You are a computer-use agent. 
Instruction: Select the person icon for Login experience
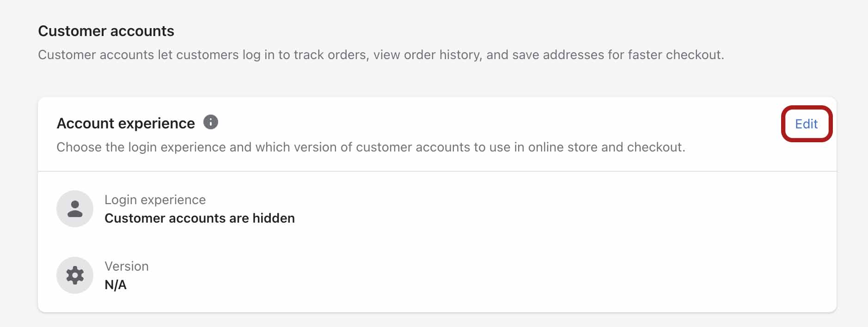tap(75, 209)
